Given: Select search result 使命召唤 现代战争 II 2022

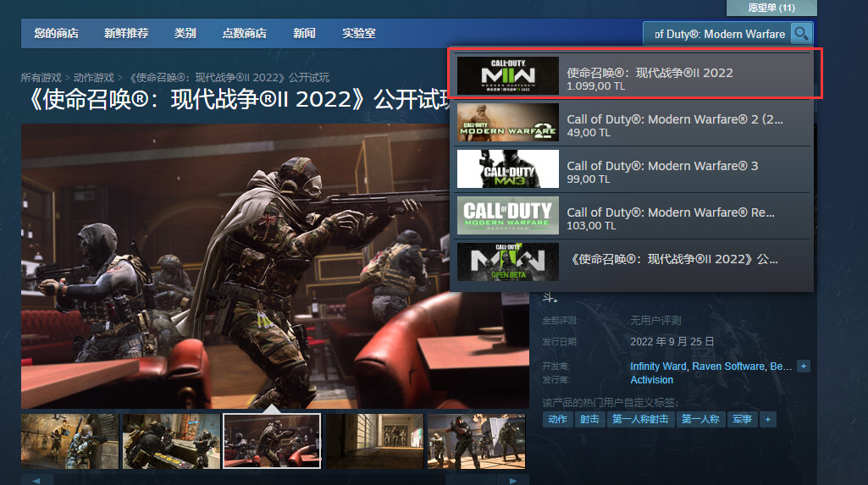Looking at the screenshot, I should point(633,76).
